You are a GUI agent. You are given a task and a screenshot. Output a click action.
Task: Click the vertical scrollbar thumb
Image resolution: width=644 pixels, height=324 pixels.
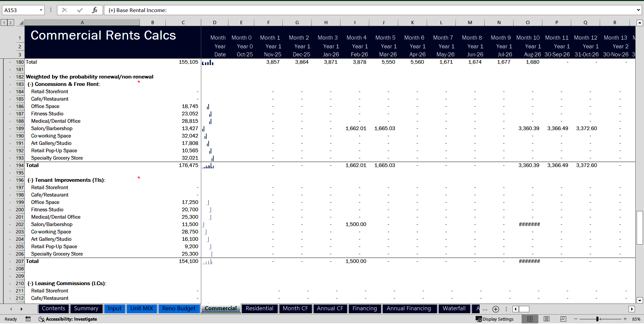640,227
